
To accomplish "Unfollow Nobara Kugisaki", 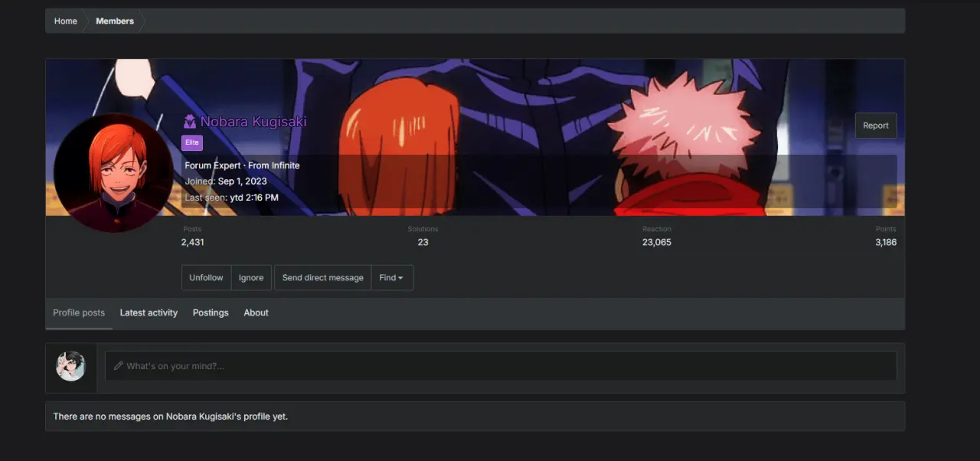I will tap(207, 278).
